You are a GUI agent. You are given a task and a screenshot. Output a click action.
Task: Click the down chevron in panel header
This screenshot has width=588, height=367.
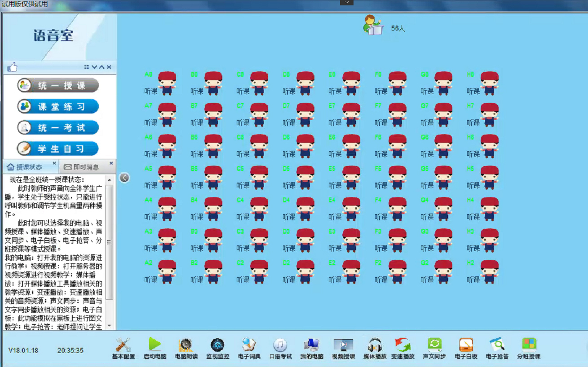pos(94,67)
